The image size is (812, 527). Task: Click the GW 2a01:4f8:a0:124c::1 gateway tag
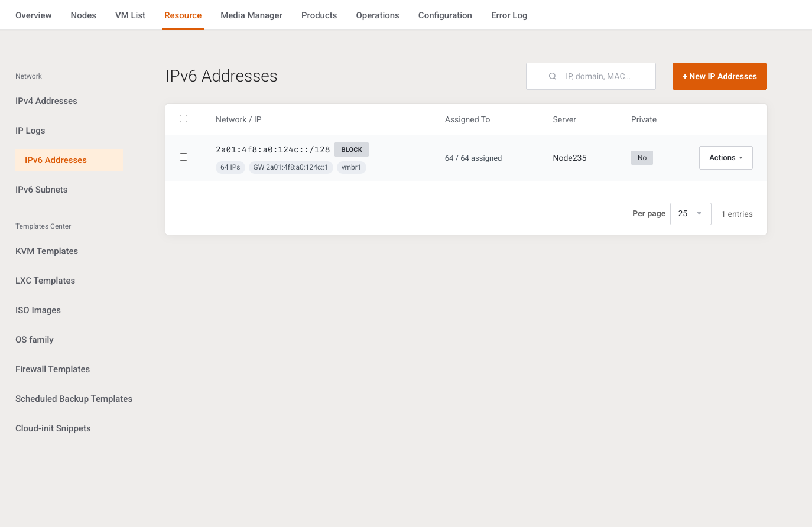click(x=291, y=167)
